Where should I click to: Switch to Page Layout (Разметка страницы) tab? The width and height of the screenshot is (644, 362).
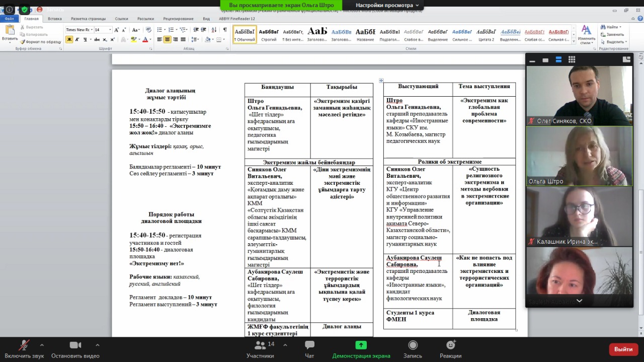point(88,19)
